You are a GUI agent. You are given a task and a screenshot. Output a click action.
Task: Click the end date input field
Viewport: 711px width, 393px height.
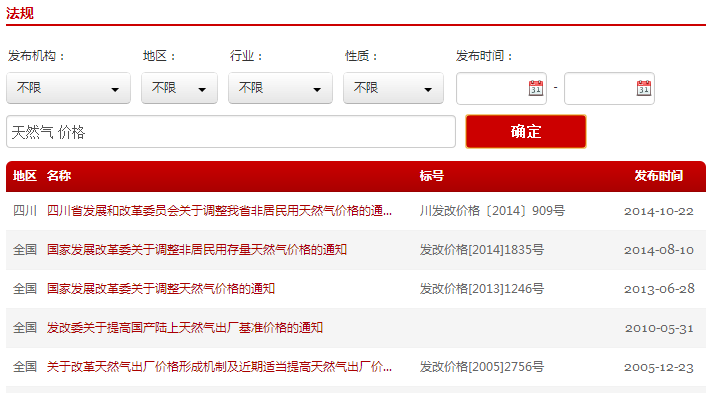[600, 88]
